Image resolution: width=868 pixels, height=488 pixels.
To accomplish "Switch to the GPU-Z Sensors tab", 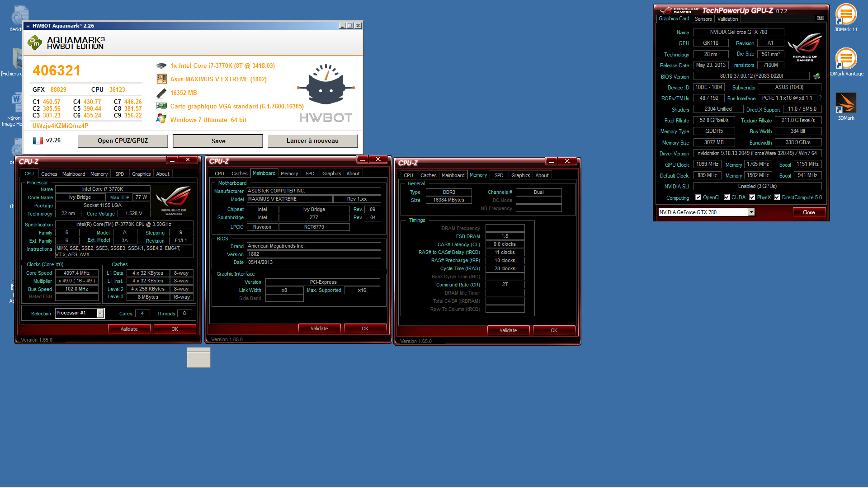I will (x=703, y=19).
